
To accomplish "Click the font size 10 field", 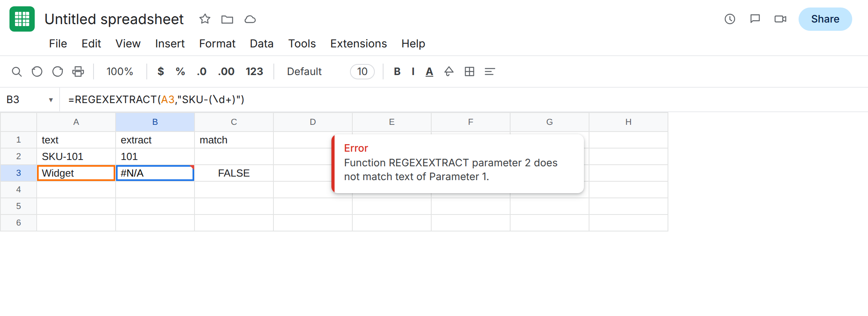I will click(x=362, y=71).
